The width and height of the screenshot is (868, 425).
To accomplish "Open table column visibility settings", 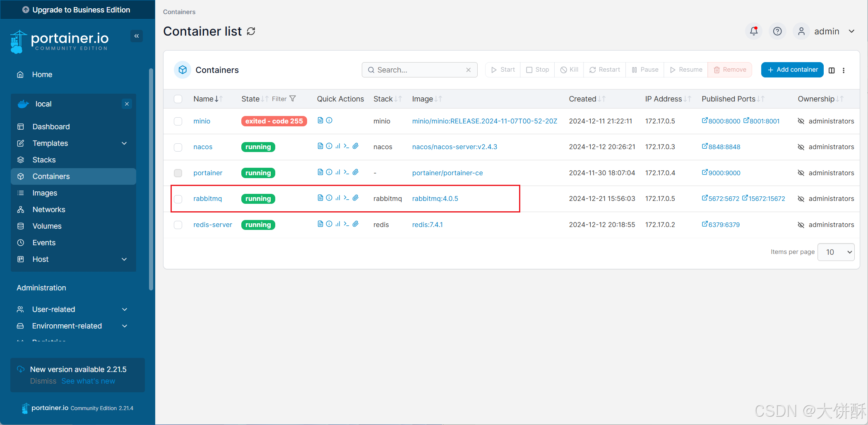I will point(832,70).
